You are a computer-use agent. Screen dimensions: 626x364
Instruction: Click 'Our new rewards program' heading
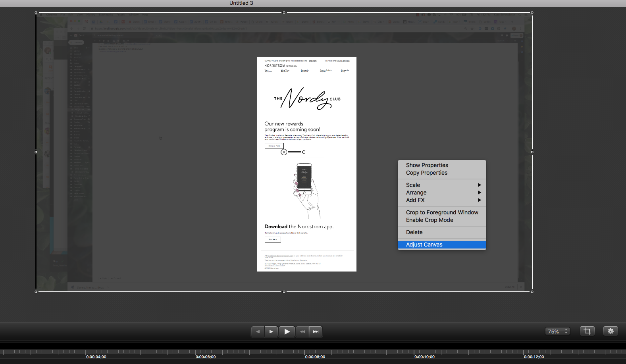click(292, 127)
